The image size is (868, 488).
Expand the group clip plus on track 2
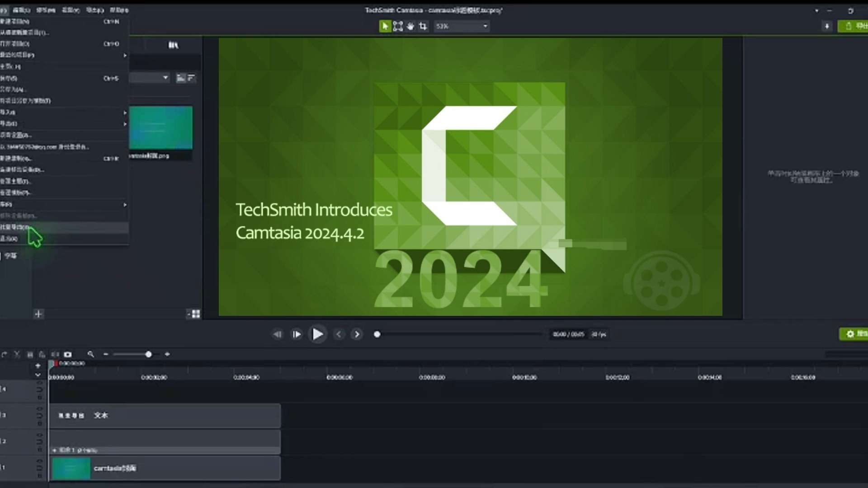54,450
